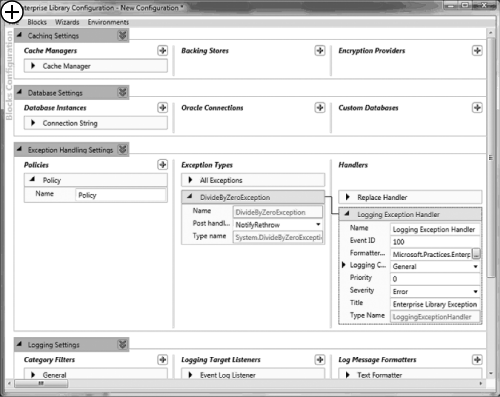Select the Cache Managers heading
500x397 pixels.
[x=50, y=51]
